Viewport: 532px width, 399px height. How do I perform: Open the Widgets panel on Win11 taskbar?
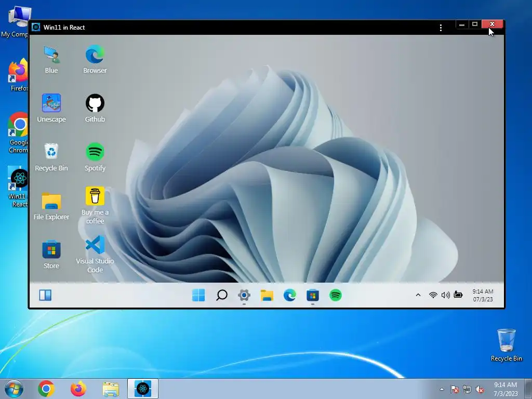click(x=45, y=295)
